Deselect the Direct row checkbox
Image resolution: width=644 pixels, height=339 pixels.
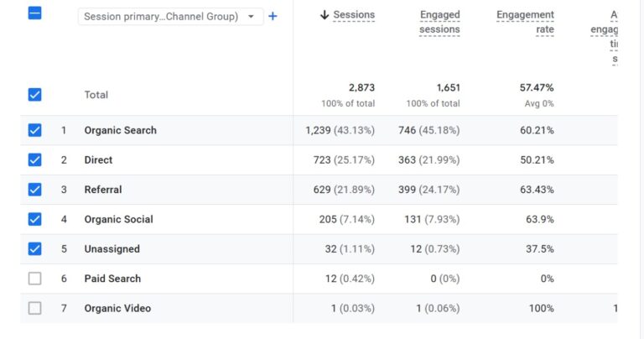click(x=34, y=159)
